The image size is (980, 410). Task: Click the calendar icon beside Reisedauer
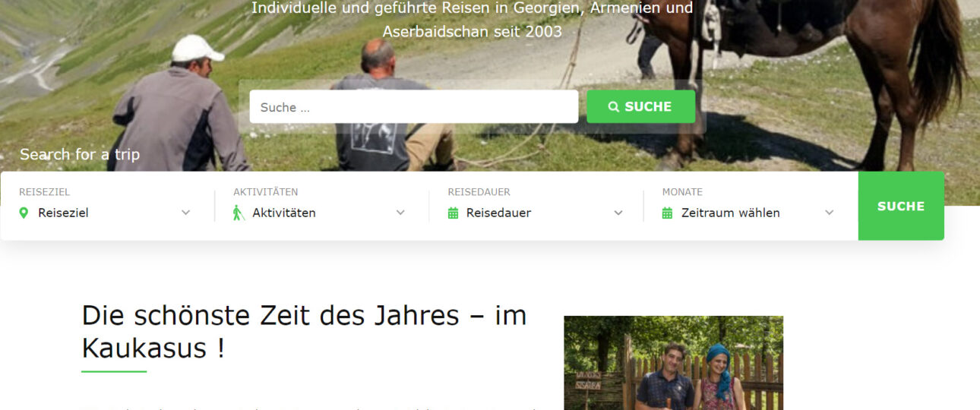click(x=453, y=213)
